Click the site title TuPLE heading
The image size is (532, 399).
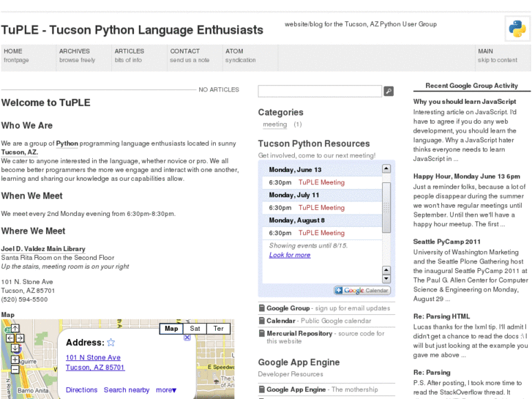click(132, 30)
